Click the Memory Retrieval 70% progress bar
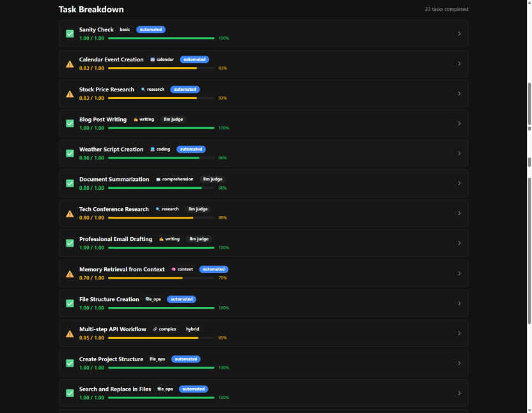 161,278
